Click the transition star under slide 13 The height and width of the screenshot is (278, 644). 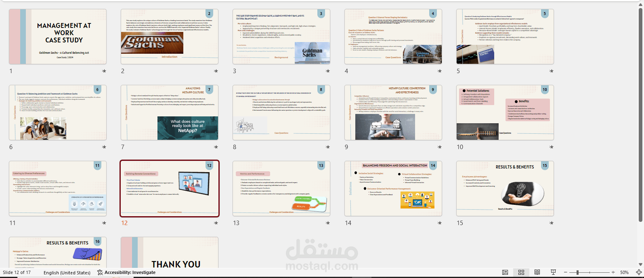point(328,223)
